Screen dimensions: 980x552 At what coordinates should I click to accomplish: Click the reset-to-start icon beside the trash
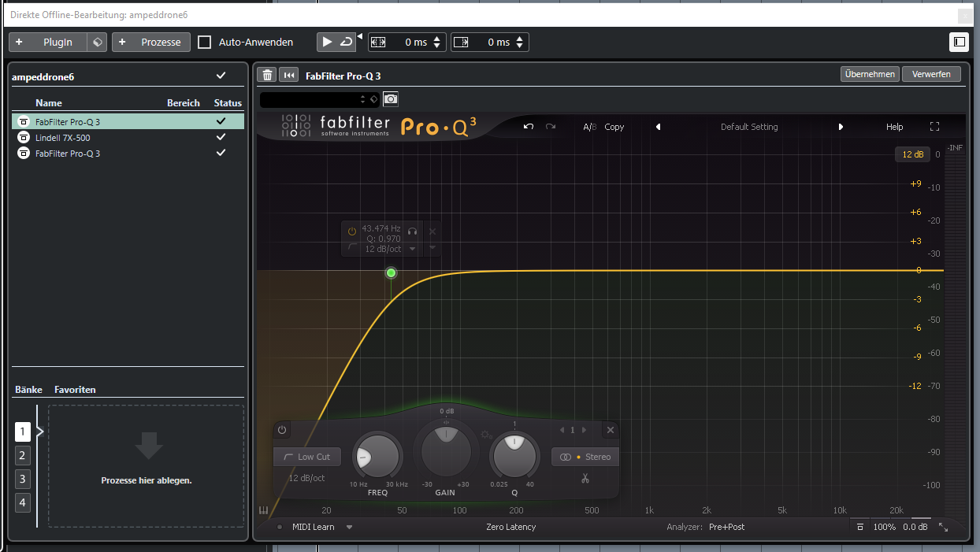tap(289, 75)
